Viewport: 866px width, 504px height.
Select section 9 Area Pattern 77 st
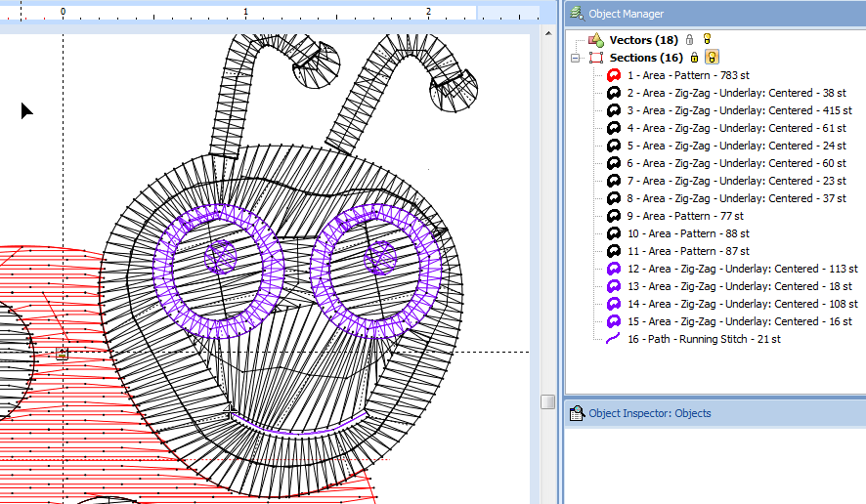685,216
